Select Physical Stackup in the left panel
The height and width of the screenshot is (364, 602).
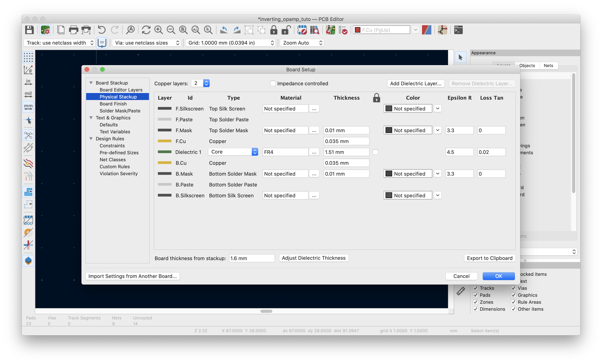pyautogui.click(x=118, y=97)
